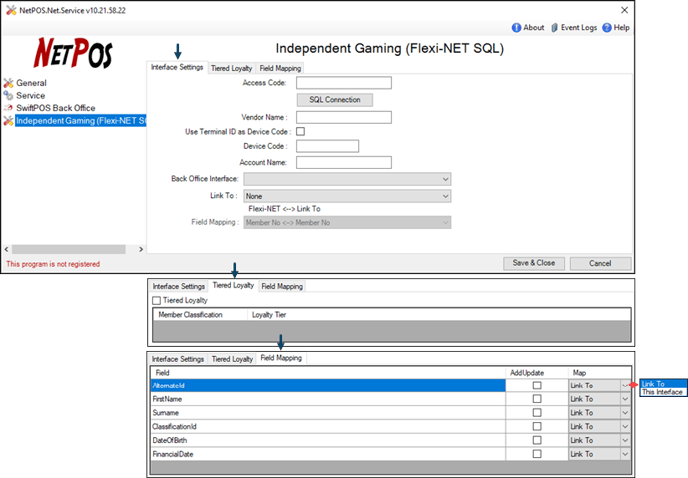Expand Map dropdown for Surname row
This screenshot has width=688, height=478.
click(625, 413)
